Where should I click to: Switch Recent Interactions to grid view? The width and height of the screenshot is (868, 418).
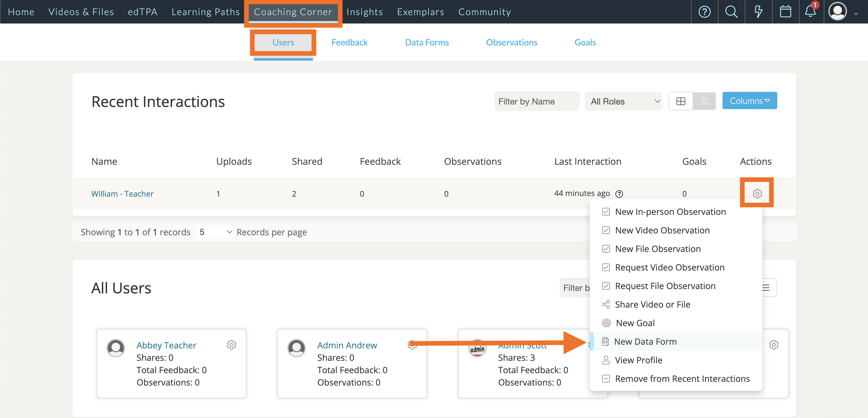[x=681, y=101]
